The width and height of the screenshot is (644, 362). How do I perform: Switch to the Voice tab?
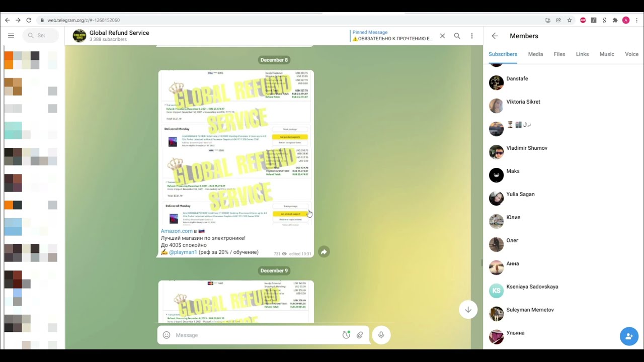[631, 54]
